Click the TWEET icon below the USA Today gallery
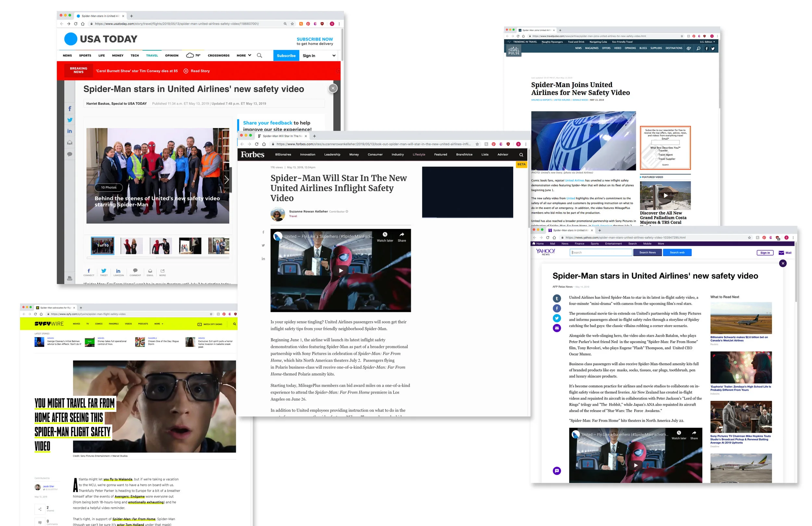This screenshot has height=526, width=812. point(104,272)
